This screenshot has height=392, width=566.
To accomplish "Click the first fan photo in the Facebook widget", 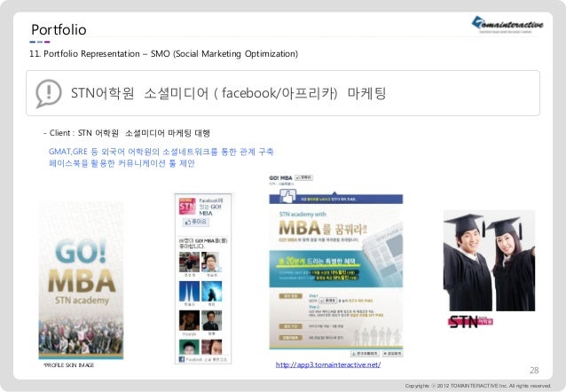I will pos(189,262).
